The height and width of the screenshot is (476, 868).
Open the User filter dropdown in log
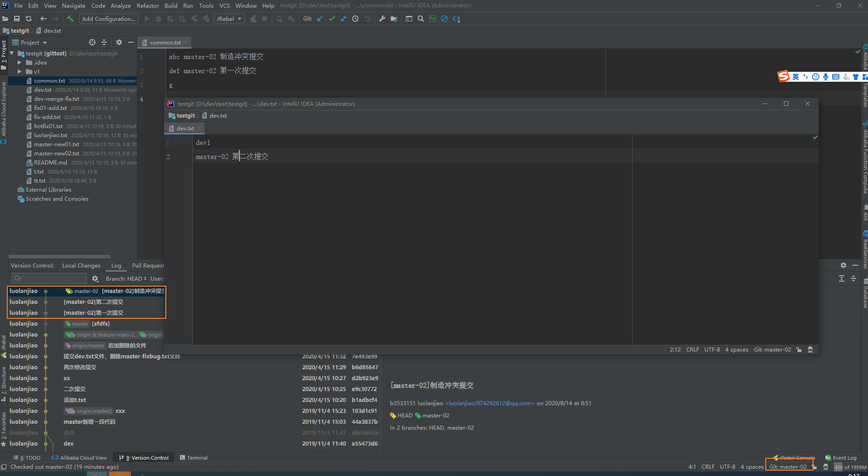157,278
